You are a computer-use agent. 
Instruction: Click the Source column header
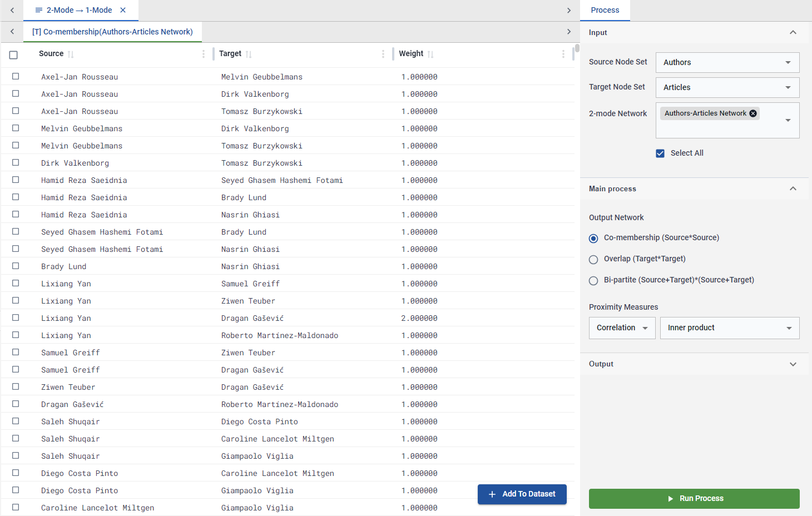(51, 53)
